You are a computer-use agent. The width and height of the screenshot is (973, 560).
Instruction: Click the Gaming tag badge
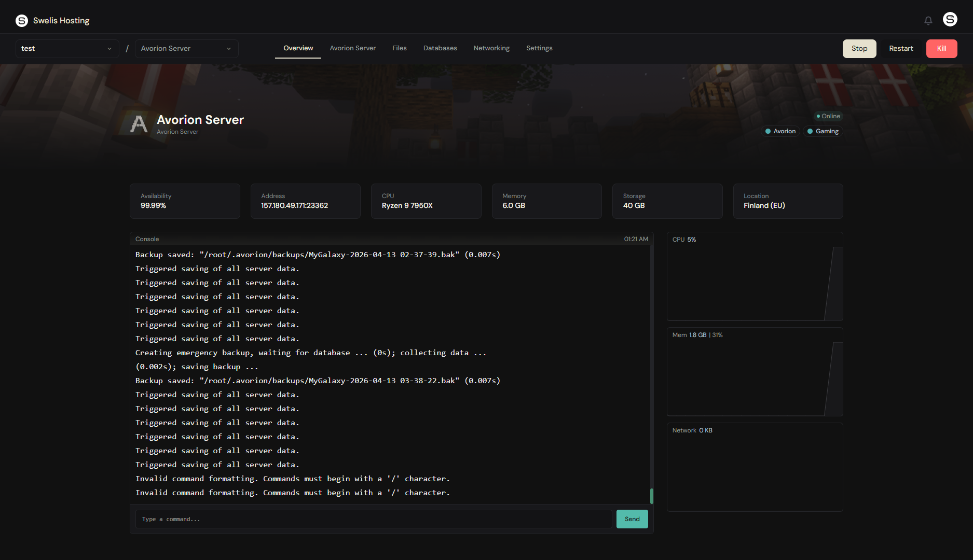pyautogui.click(x=823, y=131)
